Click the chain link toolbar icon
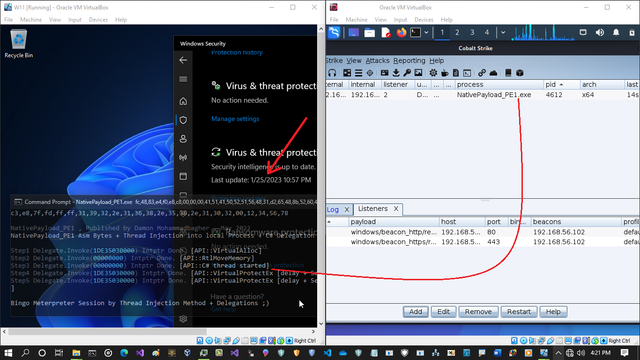The width and height of the screenshot is (640, 360). coord(482,73)
